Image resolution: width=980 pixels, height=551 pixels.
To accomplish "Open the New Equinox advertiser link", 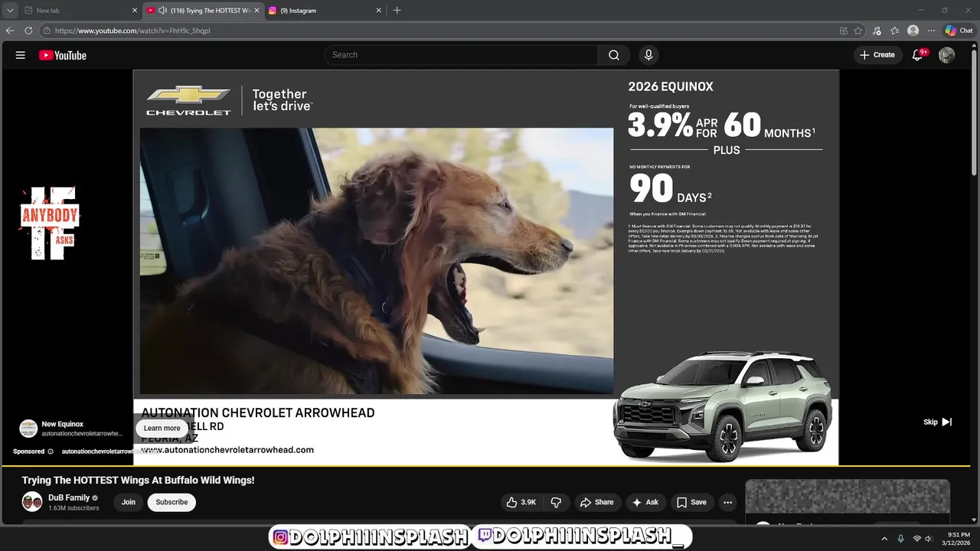I will tap(63, 424).
